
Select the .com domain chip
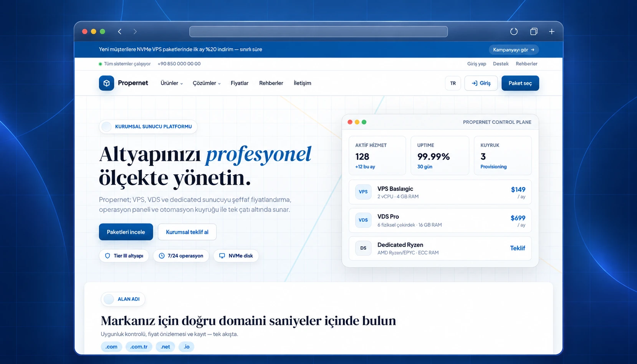[x=111, y=347]
